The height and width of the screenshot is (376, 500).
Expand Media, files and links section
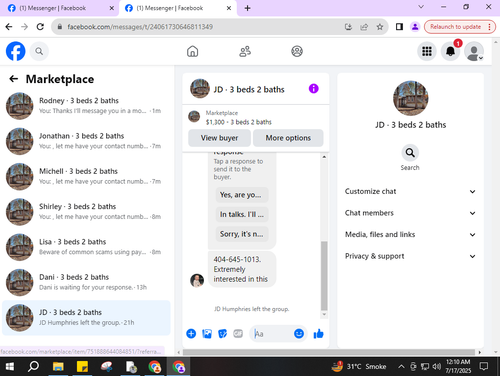(410, 235)
